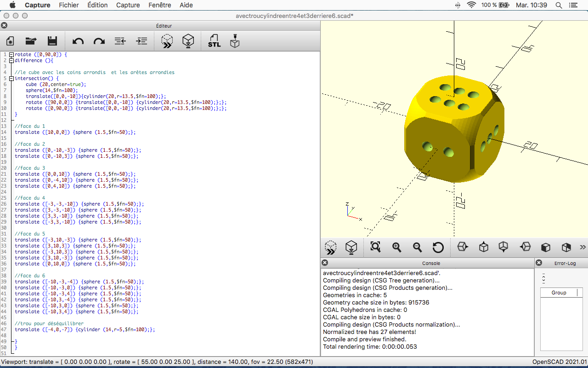
Task: Click View All icon in viewport toolbar
Action: click(375, 247)
